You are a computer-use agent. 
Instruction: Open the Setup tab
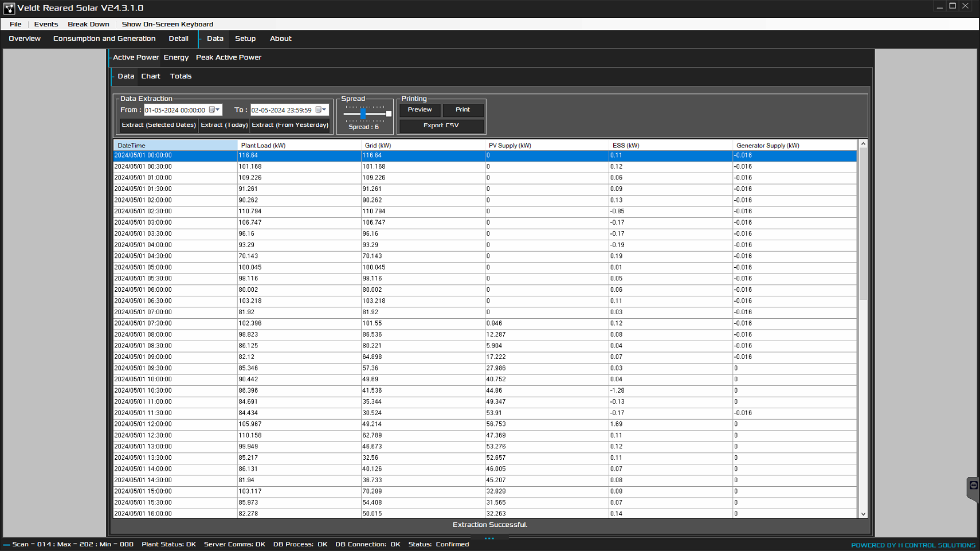245,38
